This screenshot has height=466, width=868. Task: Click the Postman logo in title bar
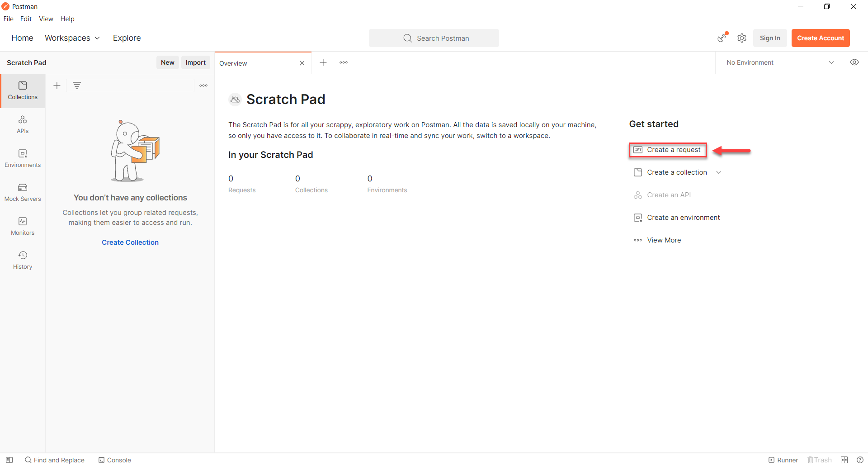coord(5,6)
